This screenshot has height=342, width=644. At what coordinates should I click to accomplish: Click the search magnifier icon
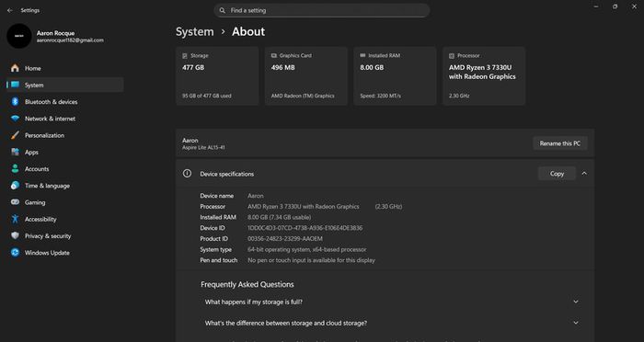(x=223, y=10)
